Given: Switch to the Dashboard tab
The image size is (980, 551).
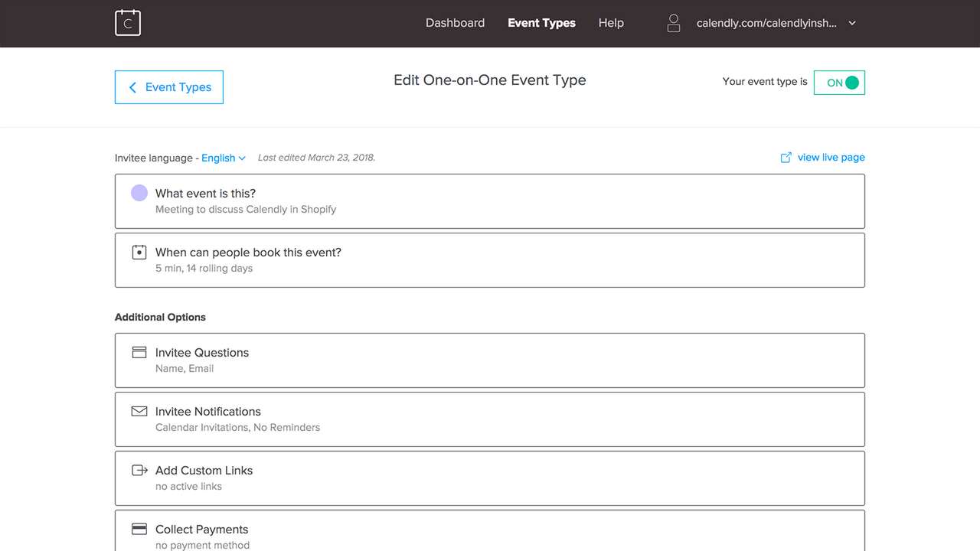Looking at the screenshot, I should coord(455,23).
